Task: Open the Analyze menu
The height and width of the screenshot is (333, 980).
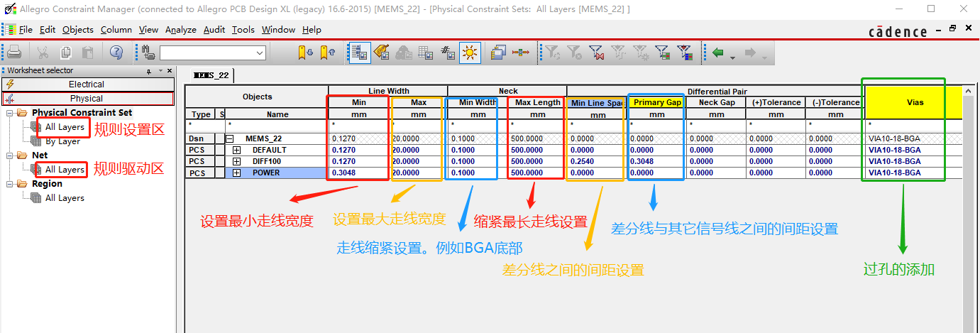Action: [x=181, y=30]
